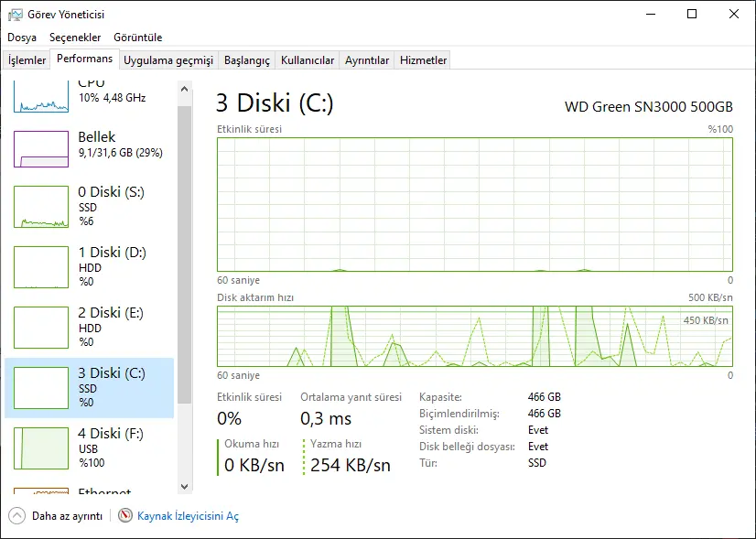The width and height of the screenshot is (756, 539).
Task: Click the 500 KB/sn scale label
Action: coord(710,297)
